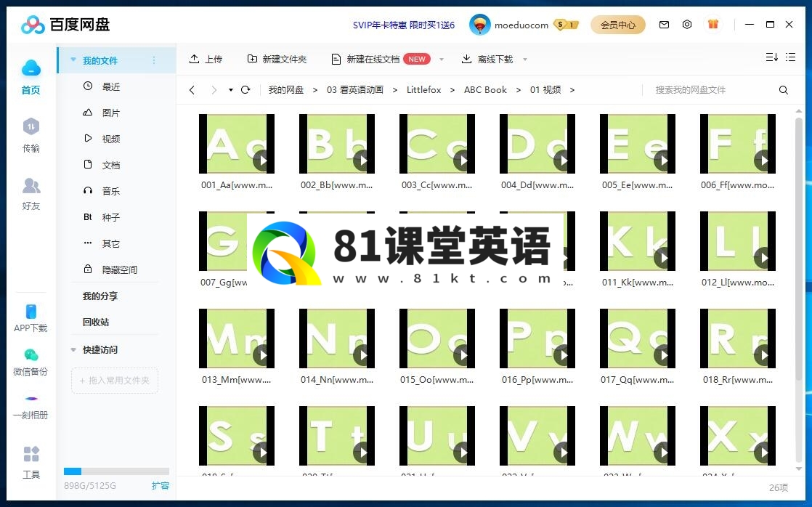Show 图片 pictures category
The height and width of the screenshot is (507, 812).
click(102, 113)
